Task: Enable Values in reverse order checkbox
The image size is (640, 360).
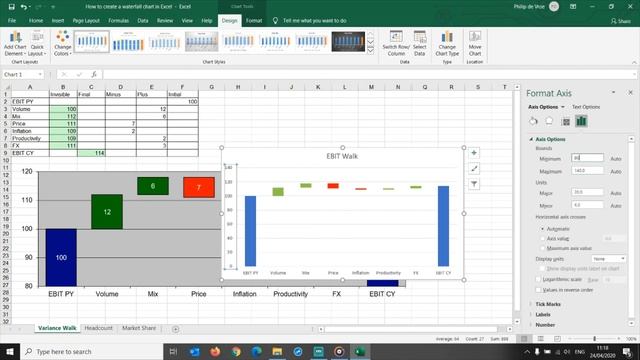Action: [538, 290]
